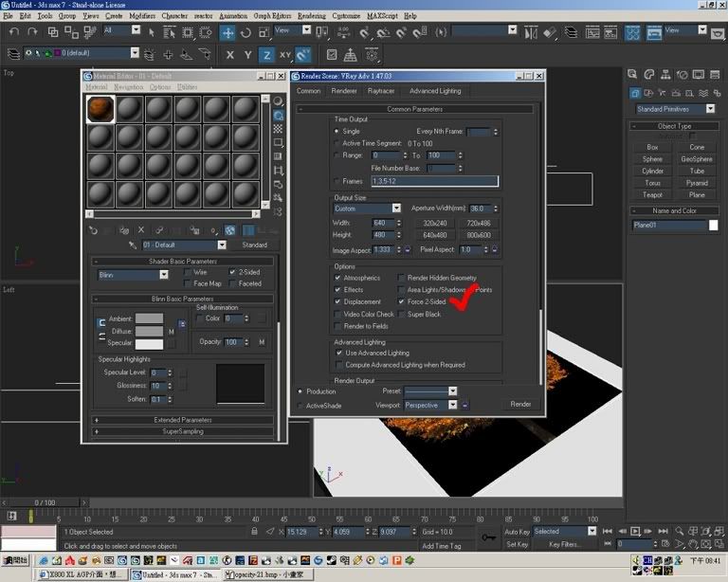Open the Rendering menu
Viewport: 728px width, 582px height.
coord(312,16)
